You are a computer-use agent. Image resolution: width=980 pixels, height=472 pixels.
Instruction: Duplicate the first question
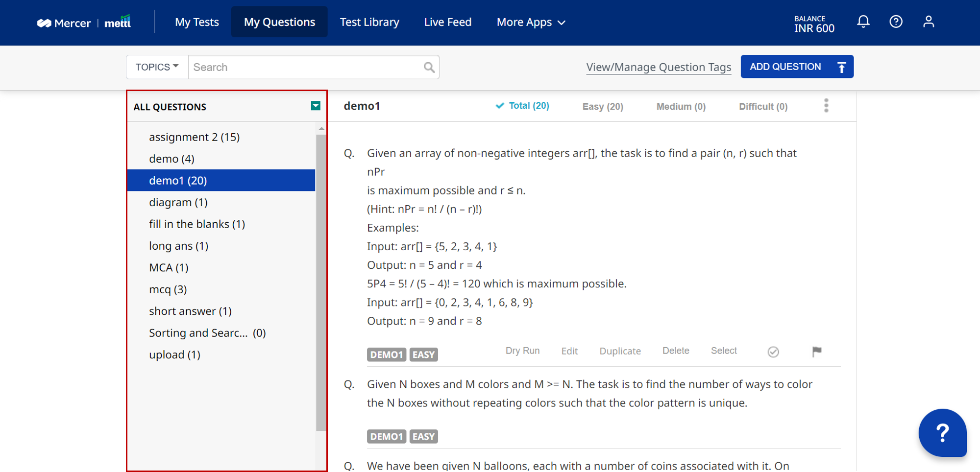[620, 351]
